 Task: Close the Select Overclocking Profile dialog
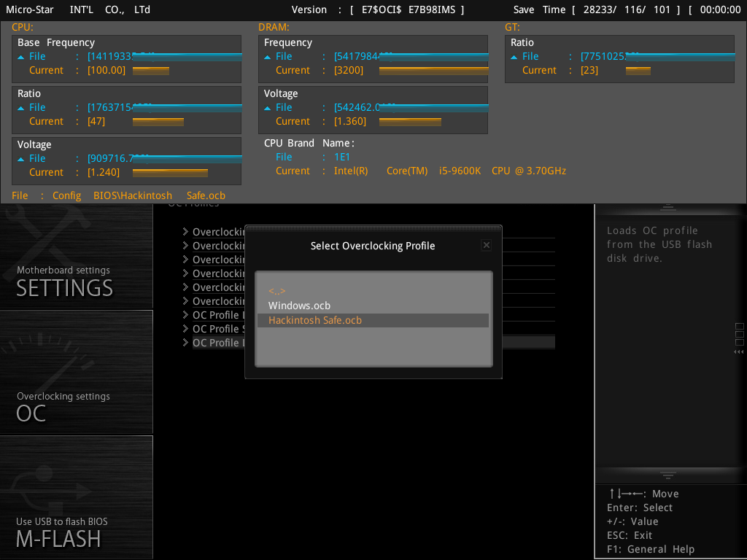(486, 245)
